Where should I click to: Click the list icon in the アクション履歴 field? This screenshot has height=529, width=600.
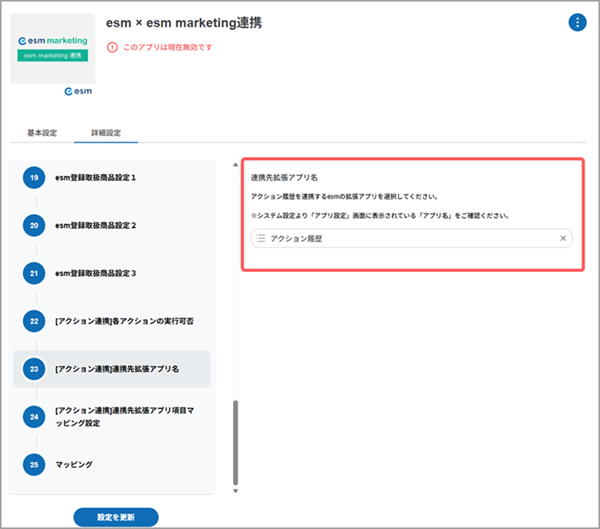[x=260, y=239]
